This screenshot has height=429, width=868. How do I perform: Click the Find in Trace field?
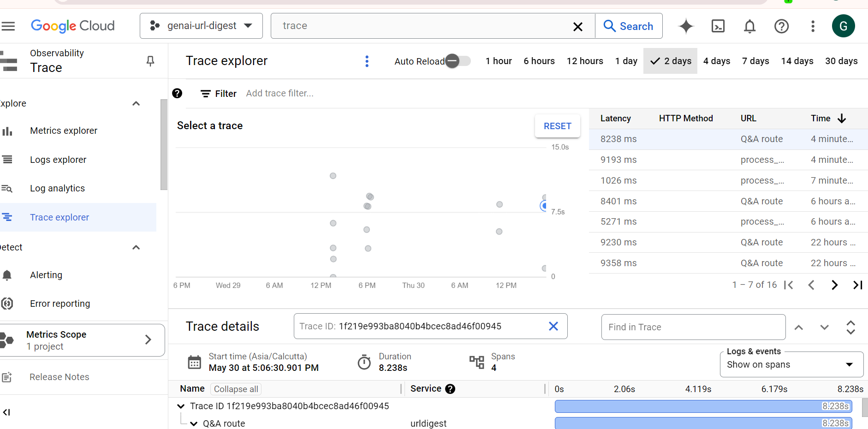click(x=693, y=327)
